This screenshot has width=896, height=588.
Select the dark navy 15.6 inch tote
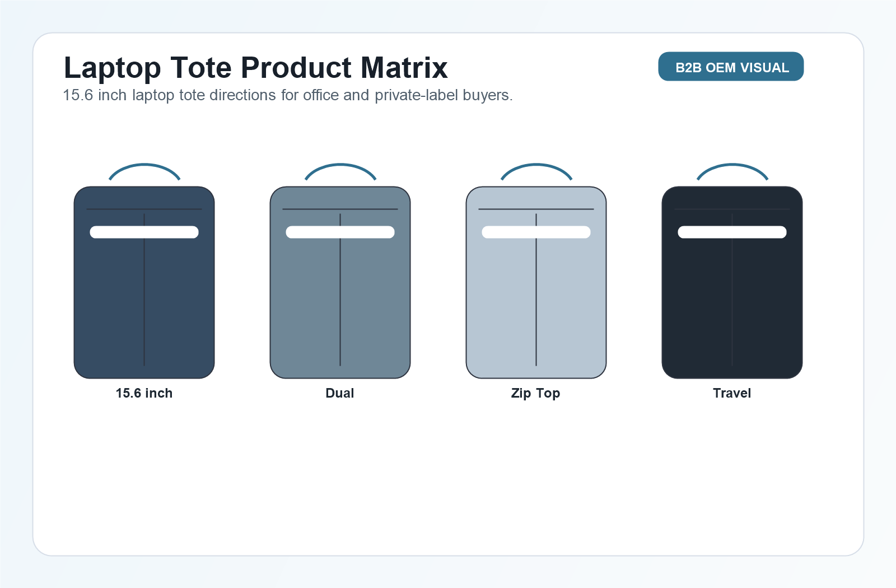click(x=144, y=282)
